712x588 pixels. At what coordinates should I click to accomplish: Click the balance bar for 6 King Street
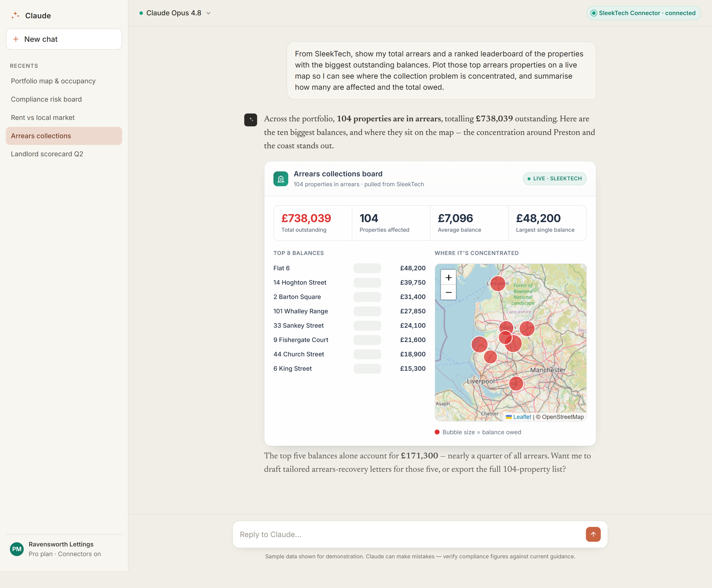point(367,368)
